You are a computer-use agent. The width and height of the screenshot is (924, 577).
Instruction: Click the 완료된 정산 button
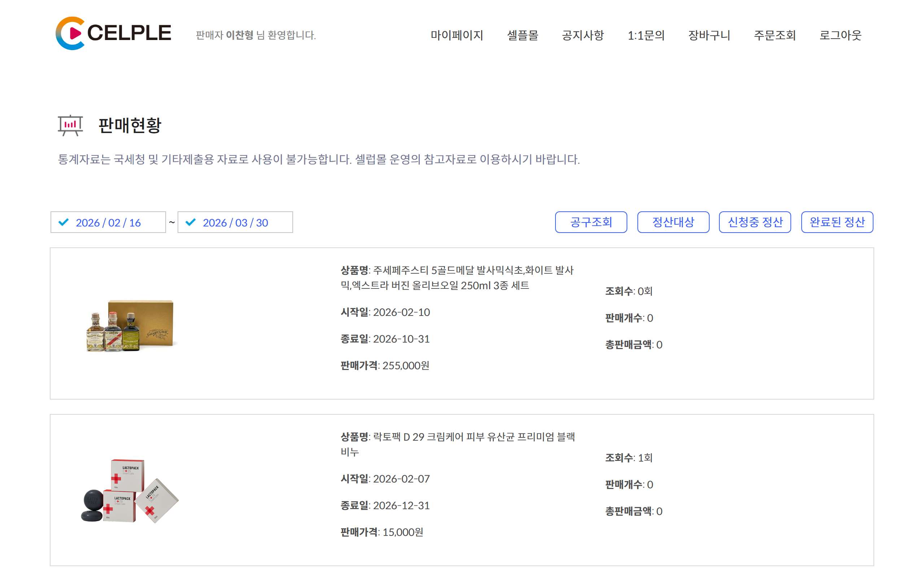tap(837, 222)
